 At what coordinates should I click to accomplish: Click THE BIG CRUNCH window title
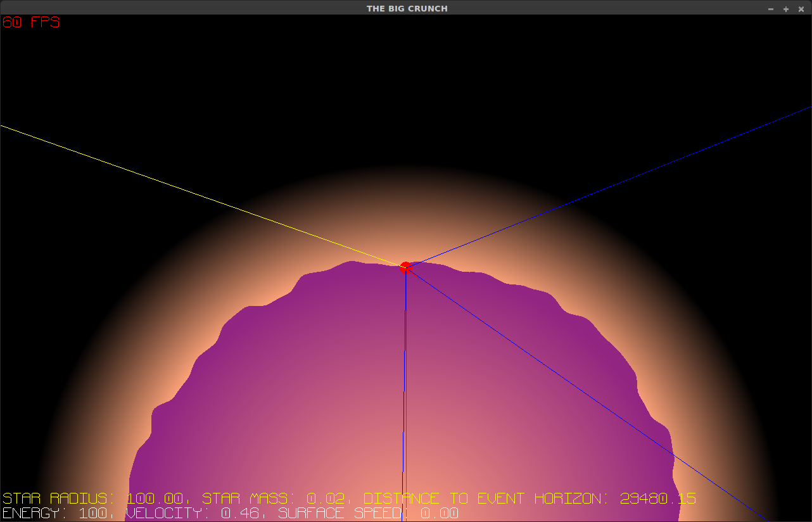click(x=407, y=8)
